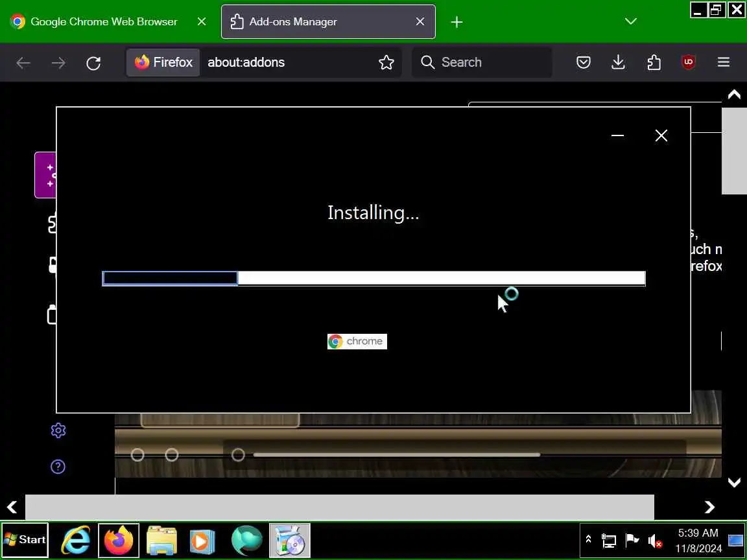Open Windows Media Player from taskbar

tap(202, 540)
